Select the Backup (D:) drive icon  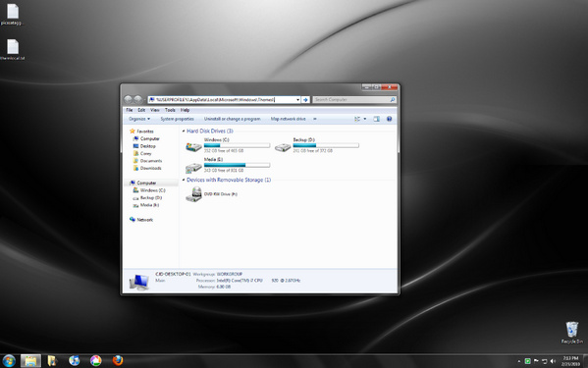click(283, 147)
